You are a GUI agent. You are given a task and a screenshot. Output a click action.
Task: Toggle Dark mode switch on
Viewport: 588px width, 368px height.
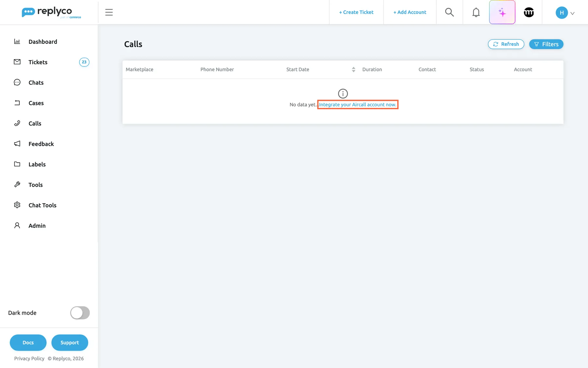(x=80, y=313)
